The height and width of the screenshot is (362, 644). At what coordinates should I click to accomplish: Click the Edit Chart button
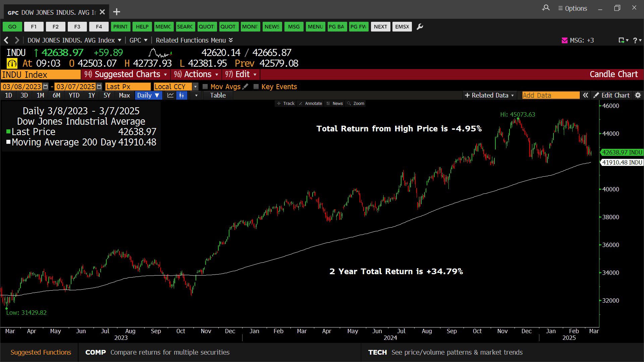point(611,95)
